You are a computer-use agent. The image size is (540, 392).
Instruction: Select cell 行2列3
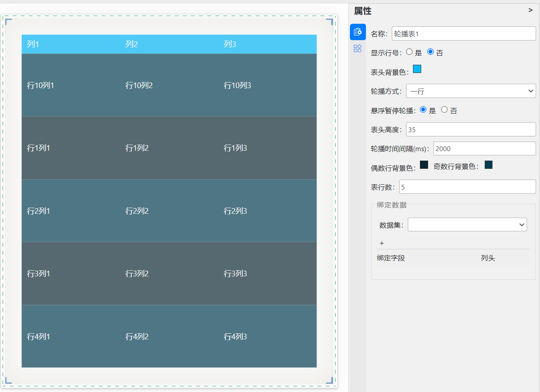coord(235,211)
